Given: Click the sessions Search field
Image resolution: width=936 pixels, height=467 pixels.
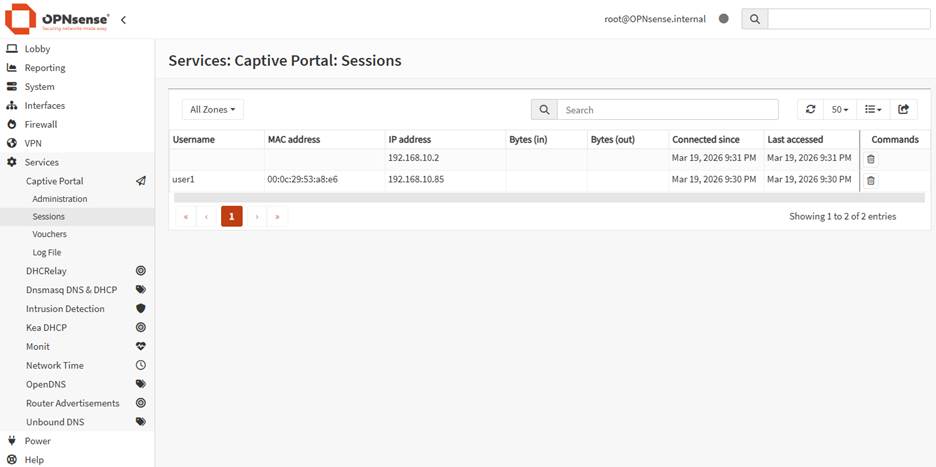Looking at the screenshot, I should [x=666, y=110].
